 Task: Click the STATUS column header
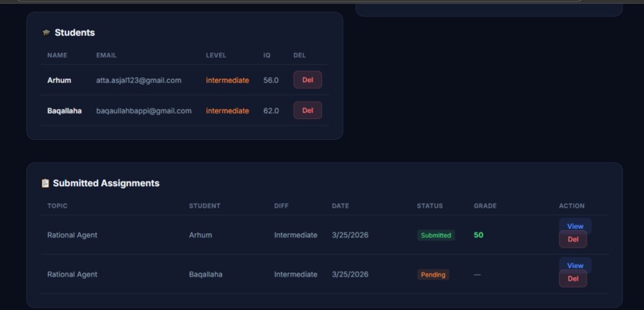coord(430,205)
